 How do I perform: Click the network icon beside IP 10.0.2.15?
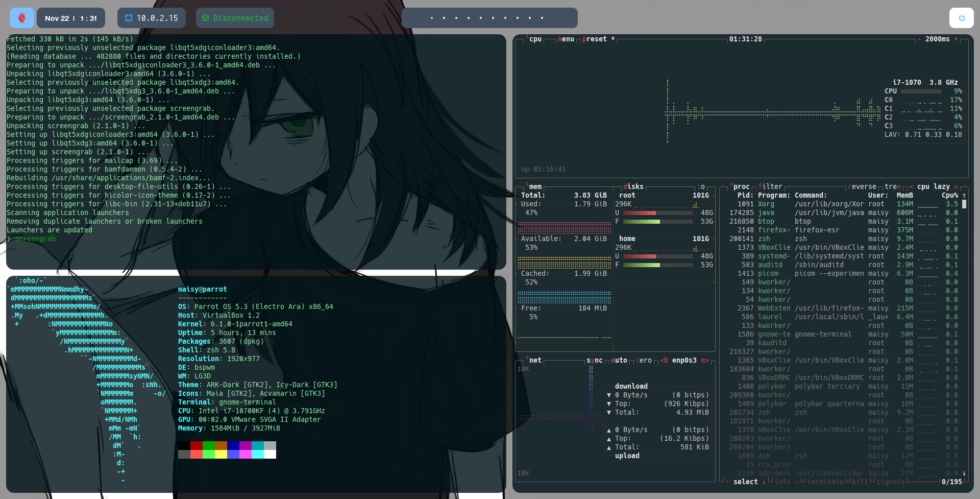pyautogui.click(x=129, y=18)
